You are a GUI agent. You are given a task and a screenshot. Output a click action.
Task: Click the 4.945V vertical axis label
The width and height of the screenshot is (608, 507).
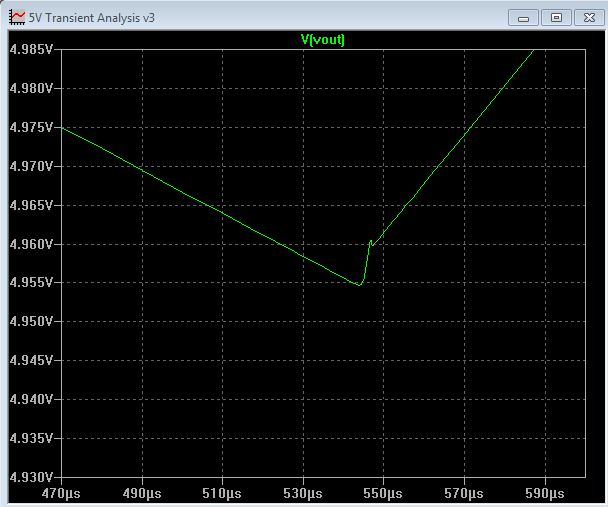[x=31, y=360]
